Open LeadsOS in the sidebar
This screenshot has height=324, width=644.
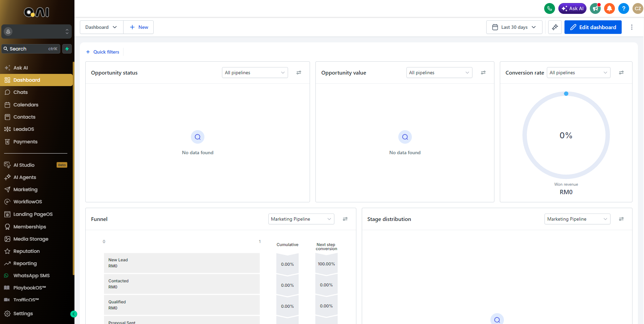(36, 129)
